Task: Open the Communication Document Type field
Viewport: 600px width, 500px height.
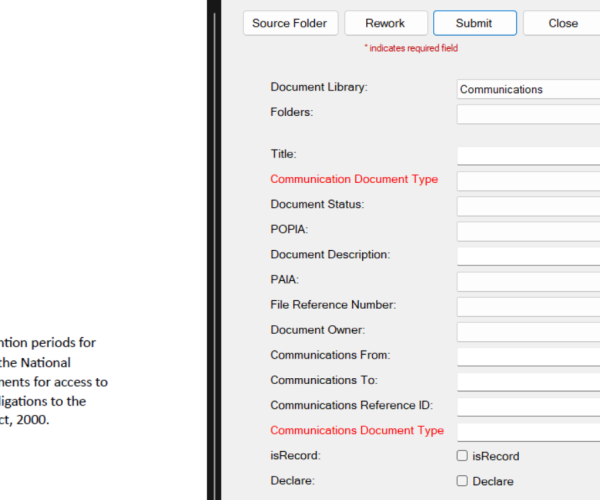Action: click(x=528, y=181)
